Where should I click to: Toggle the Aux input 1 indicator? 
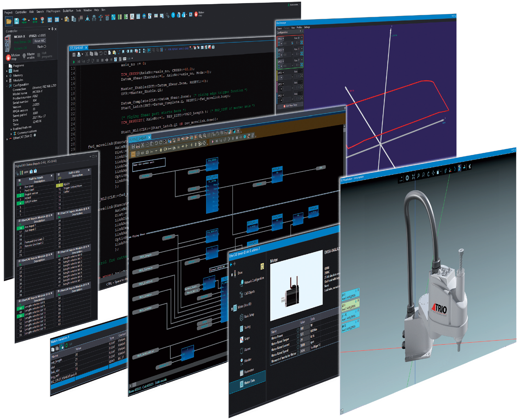pos(20,228)
